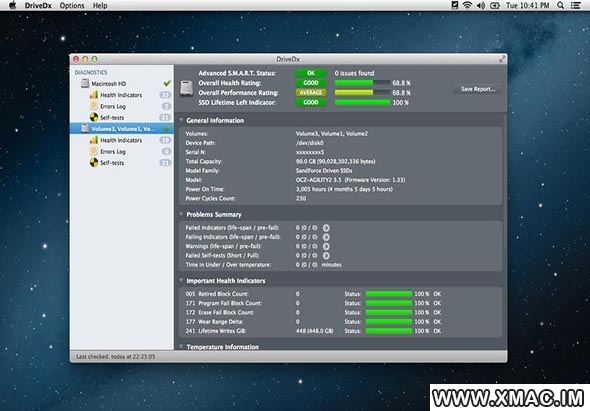
Task: Open Health Indicators under Volume3 drive
Action: coord(121,140)
